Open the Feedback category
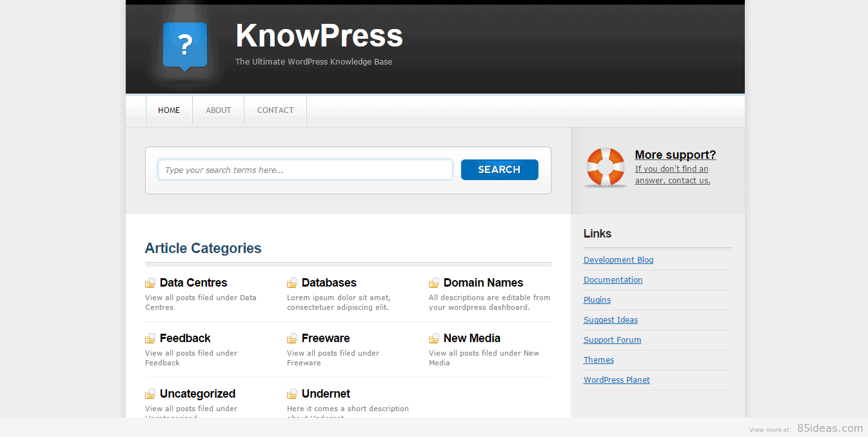868x437 pixels. tap(185, 338)
